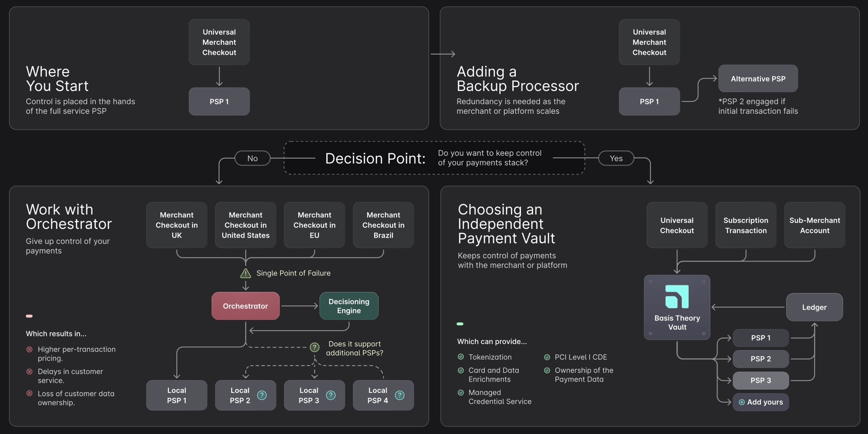Select the Subscription Transaction box
Viewport: 868px width, 434px height.
coord(746,225)
